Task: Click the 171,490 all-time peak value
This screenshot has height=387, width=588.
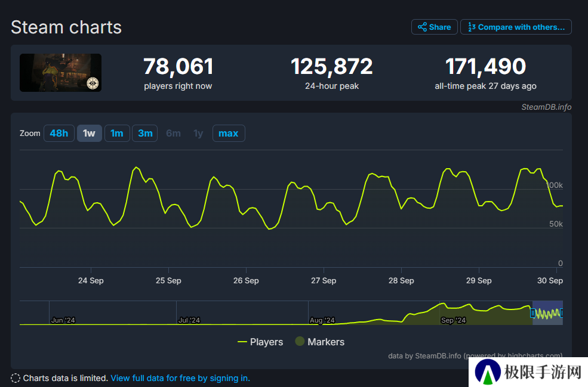Action: point(486,66)
